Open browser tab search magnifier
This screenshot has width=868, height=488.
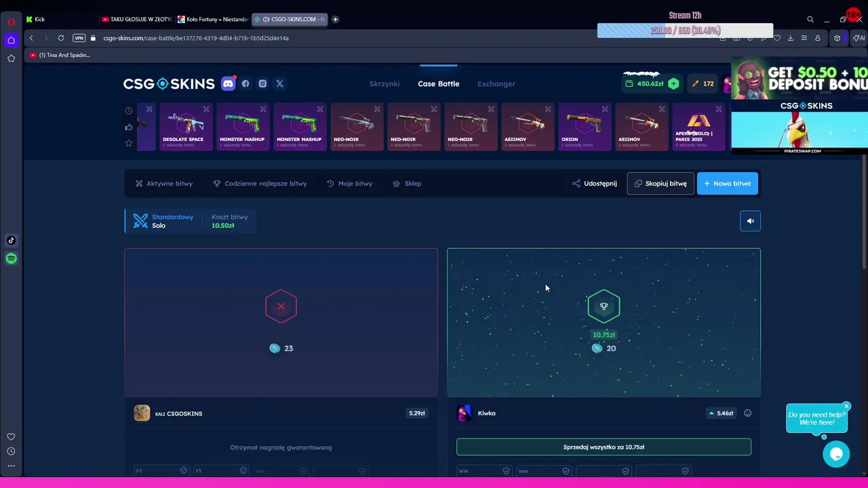pos(810,20)
